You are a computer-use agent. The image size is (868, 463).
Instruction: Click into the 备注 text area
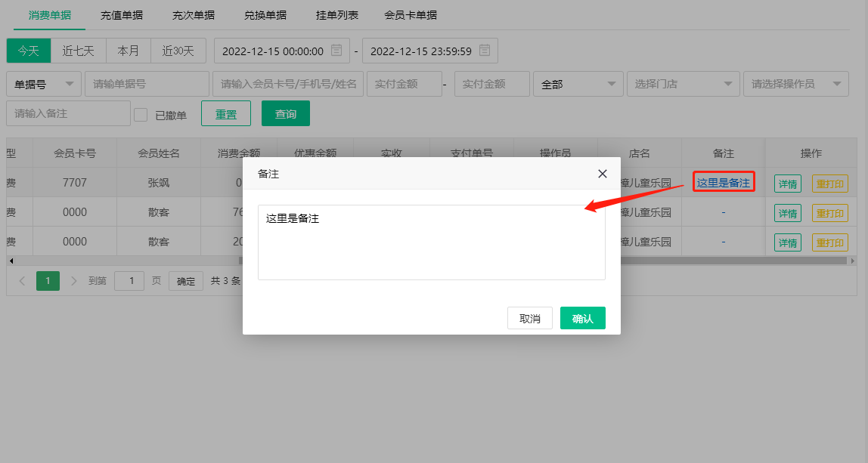pyautogui.click(x=431, y=242)
